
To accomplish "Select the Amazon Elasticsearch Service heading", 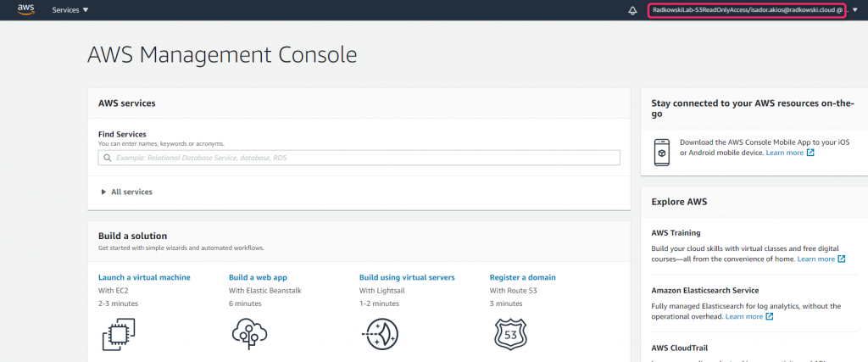I will tap(705, 290).
